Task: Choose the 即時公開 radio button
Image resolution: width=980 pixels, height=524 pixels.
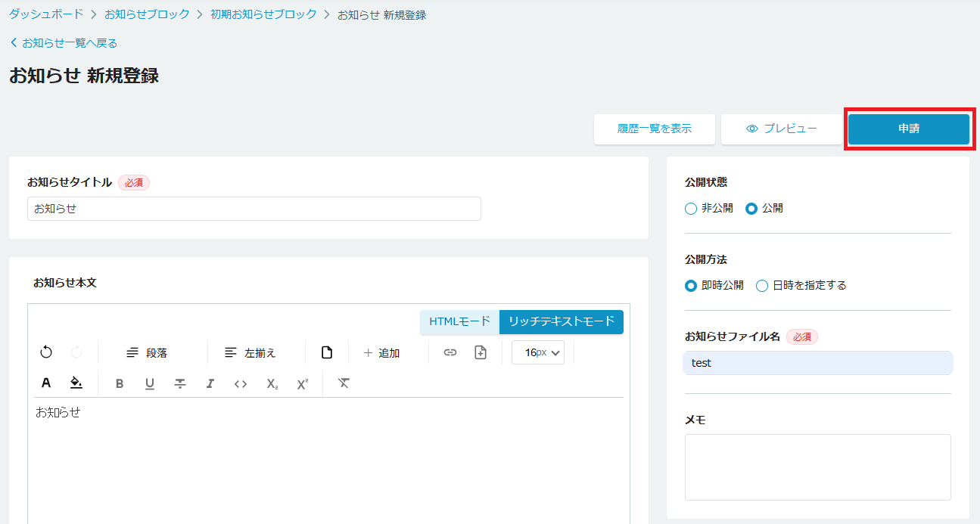Action: [x=691, y=286]
